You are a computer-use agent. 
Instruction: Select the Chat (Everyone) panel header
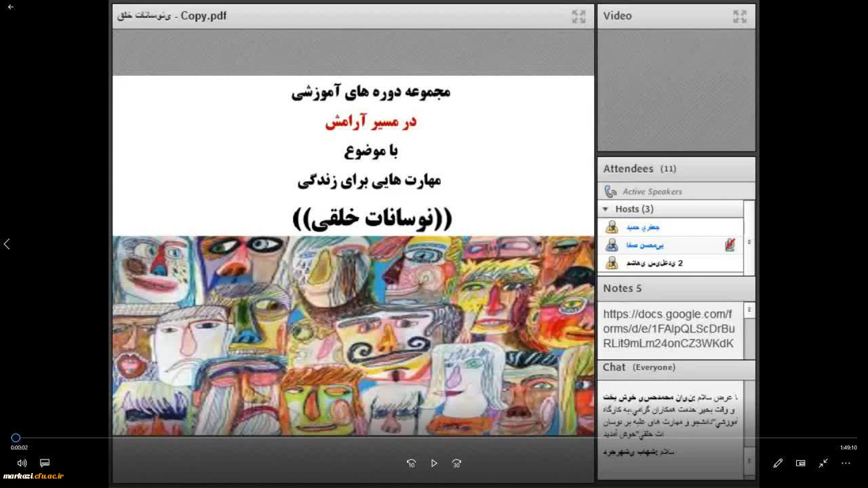tap(639, 367)
